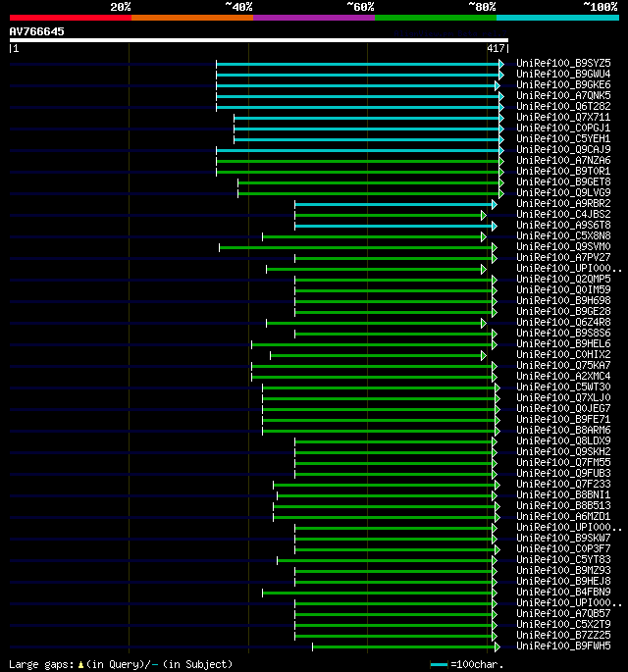Image resolution: width=628 pixels, height=672 pixels.
Task: Open hit UniRef100_A7QNK5
Action: [563, 95]
